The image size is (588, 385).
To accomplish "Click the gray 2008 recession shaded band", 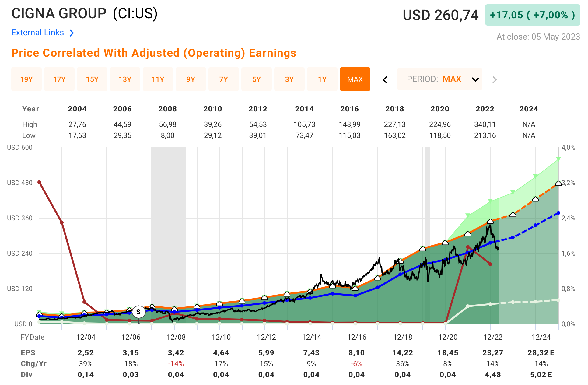I will (169, 228).
